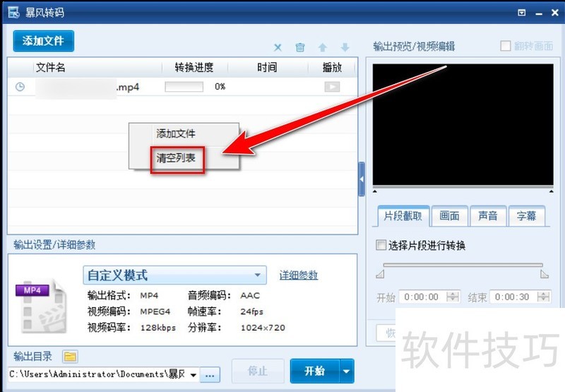Collapse the side panel with middle arrow handle
This screenshot has width=565, height=392.
pyautogui.click(x=362, y=180)
